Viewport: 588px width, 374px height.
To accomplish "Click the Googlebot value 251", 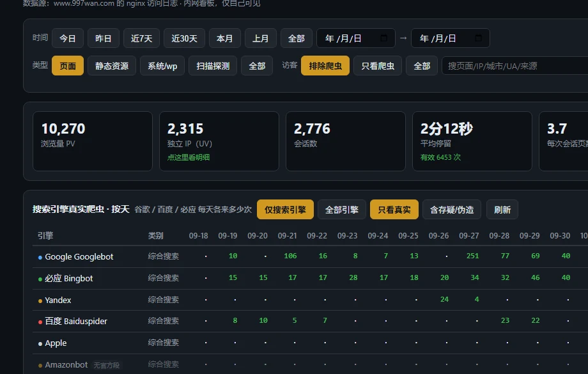I will click(x=472, y=256).
